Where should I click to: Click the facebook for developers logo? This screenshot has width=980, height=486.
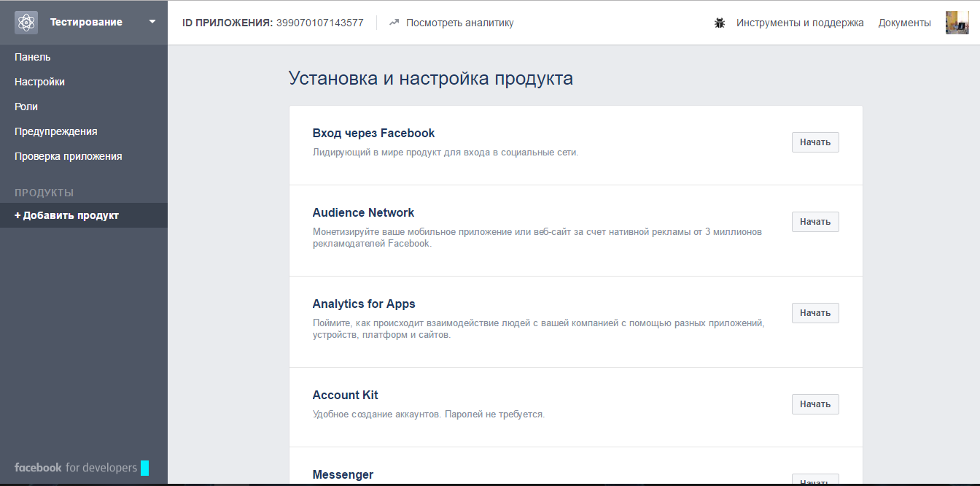81,468
